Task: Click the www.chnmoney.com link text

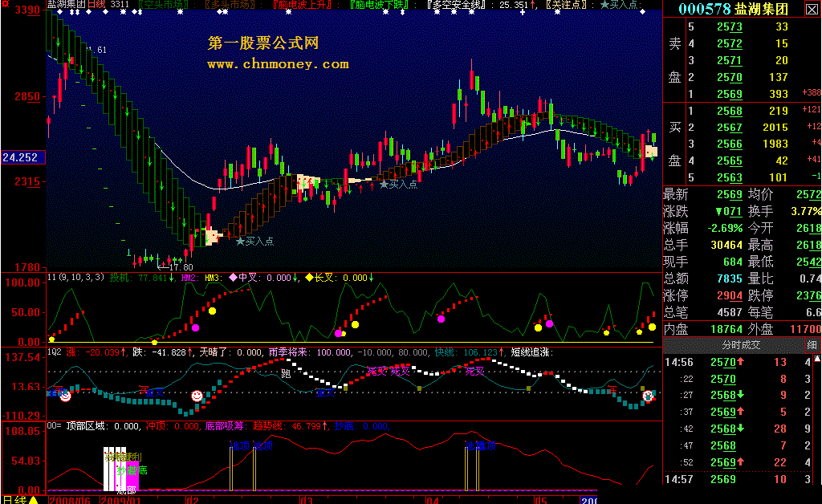Action: 279,64
